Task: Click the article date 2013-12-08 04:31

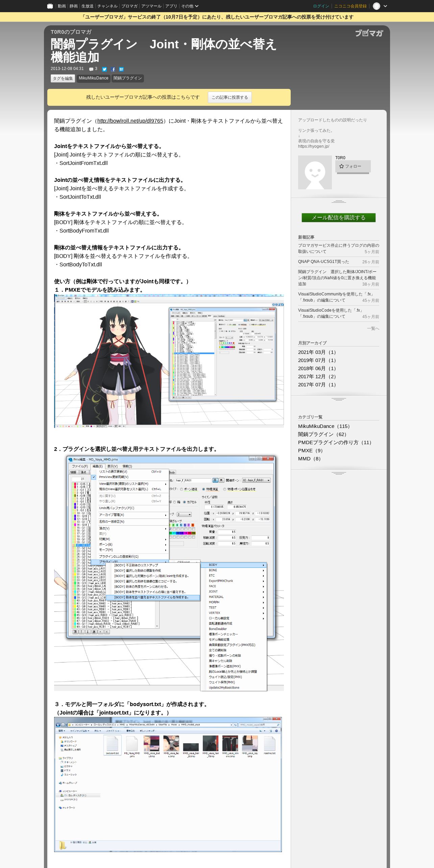Action: (67, 69)
